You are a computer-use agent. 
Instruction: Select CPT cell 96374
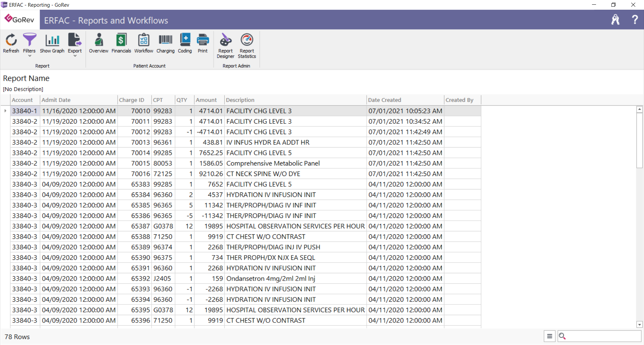coord(163,247)
